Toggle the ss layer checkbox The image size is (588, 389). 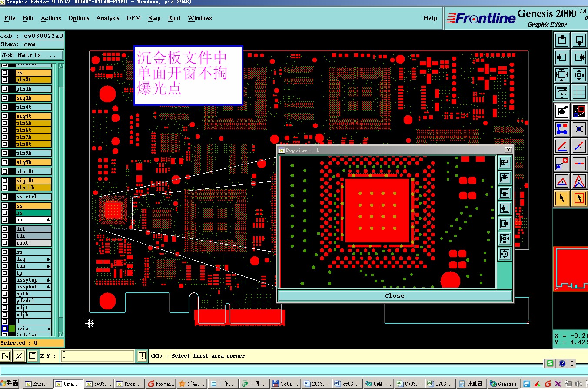[x=5, y=206]
